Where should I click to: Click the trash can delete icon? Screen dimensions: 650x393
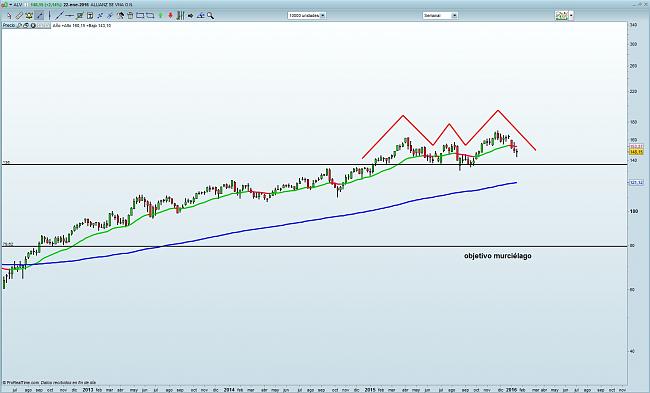tap(130, 16)
